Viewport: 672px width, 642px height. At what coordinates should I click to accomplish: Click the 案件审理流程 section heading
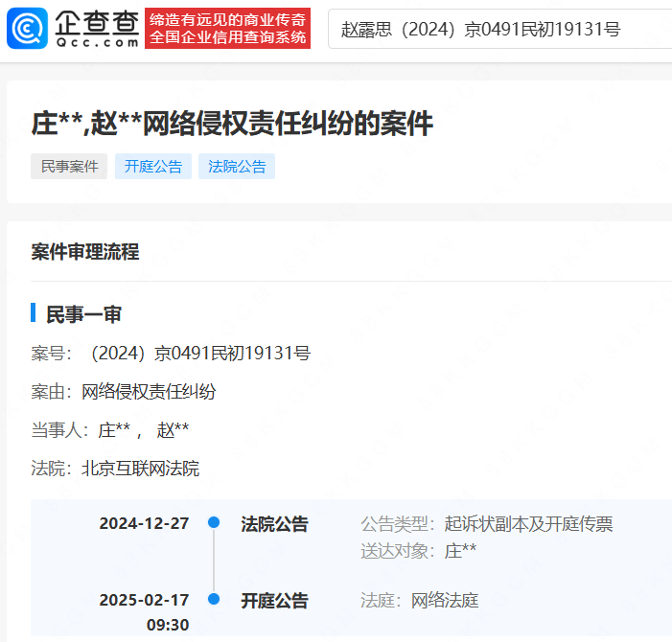[85, 251]
